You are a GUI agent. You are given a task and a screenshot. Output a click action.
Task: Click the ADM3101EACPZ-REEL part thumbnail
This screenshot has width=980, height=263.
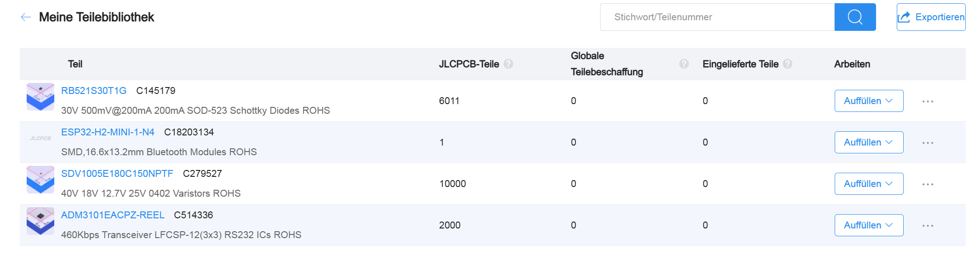[40, 221]
